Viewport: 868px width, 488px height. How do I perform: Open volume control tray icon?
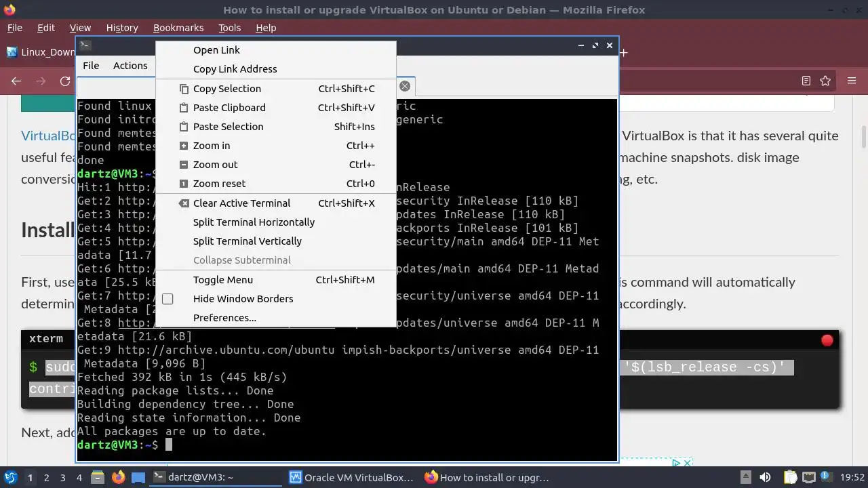[765, 477]
